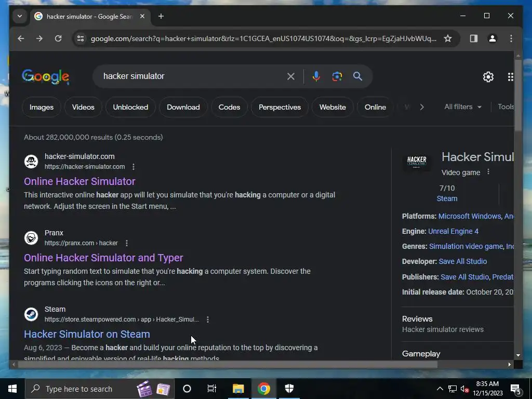Clear the search box text

pos(291,76)
